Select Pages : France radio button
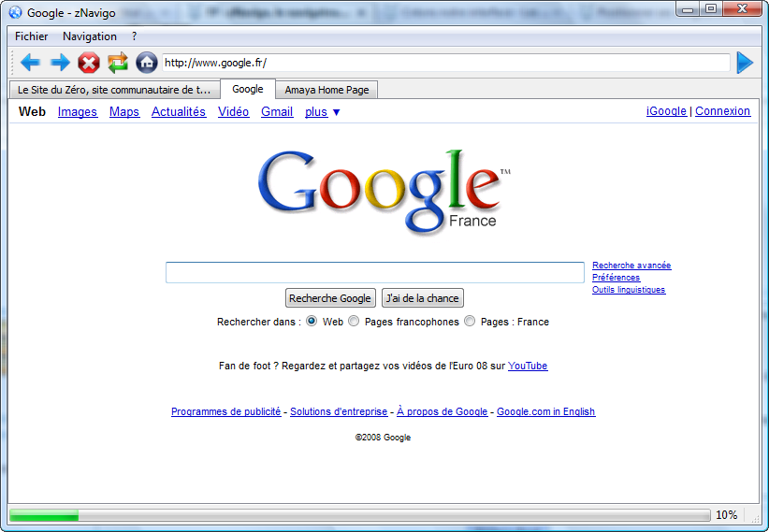 tap(470, 321)
